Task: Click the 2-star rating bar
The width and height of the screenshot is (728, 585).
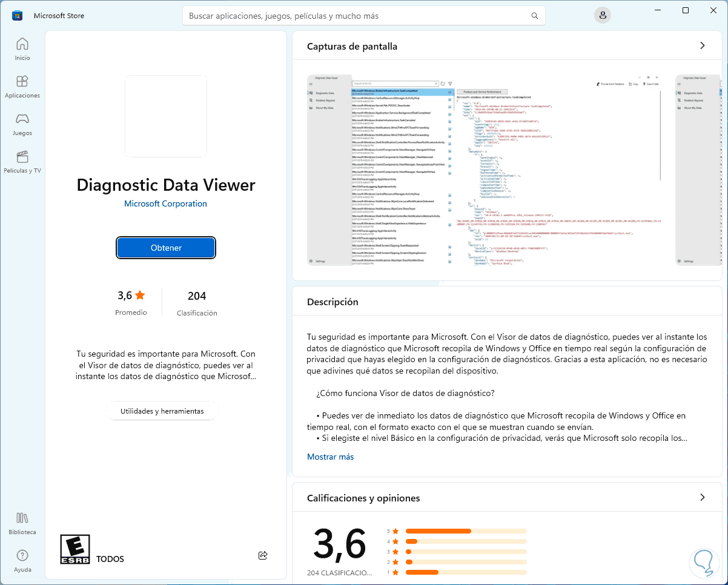Action: tap(466, 562)
